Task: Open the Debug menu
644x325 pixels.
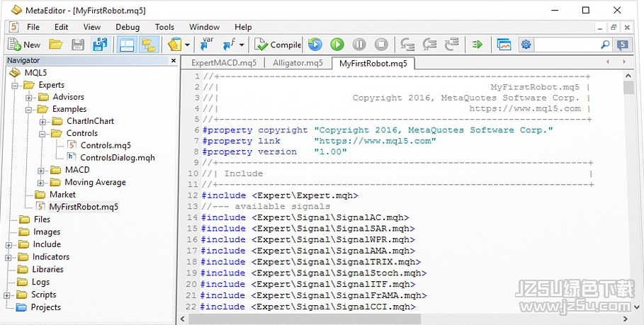Action: coord(128,27)
